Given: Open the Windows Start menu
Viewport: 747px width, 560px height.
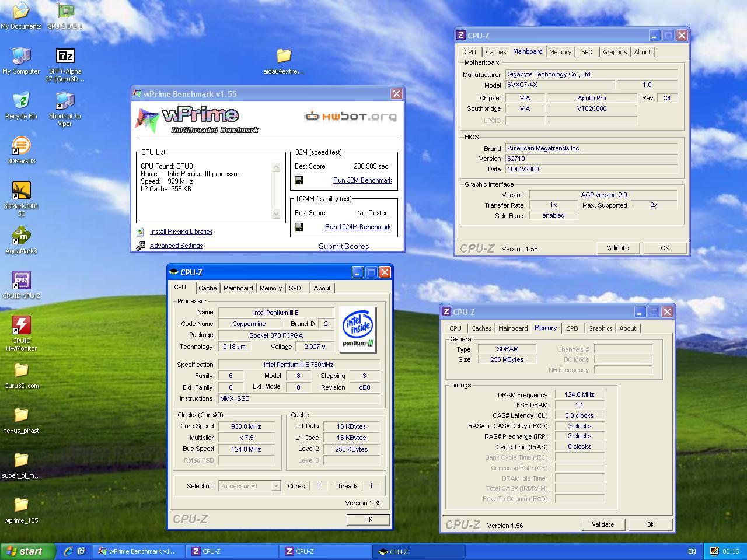Looking at the screenshot, I should pyautogui.click(x=28, y=551).
